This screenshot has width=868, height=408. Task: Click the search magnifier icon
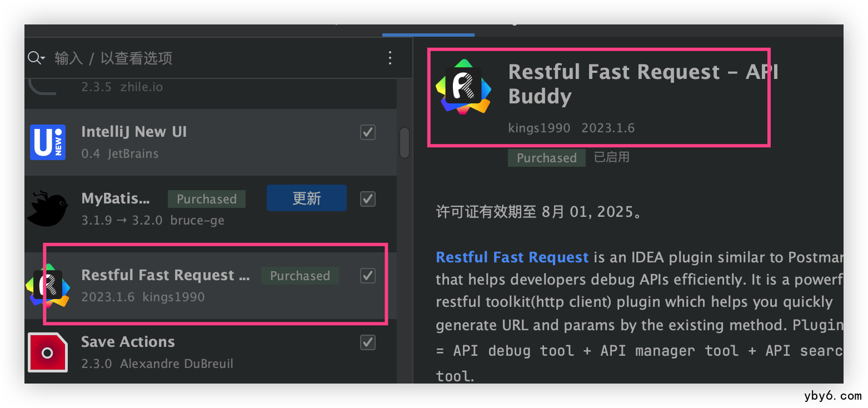(x=36, y=58)
